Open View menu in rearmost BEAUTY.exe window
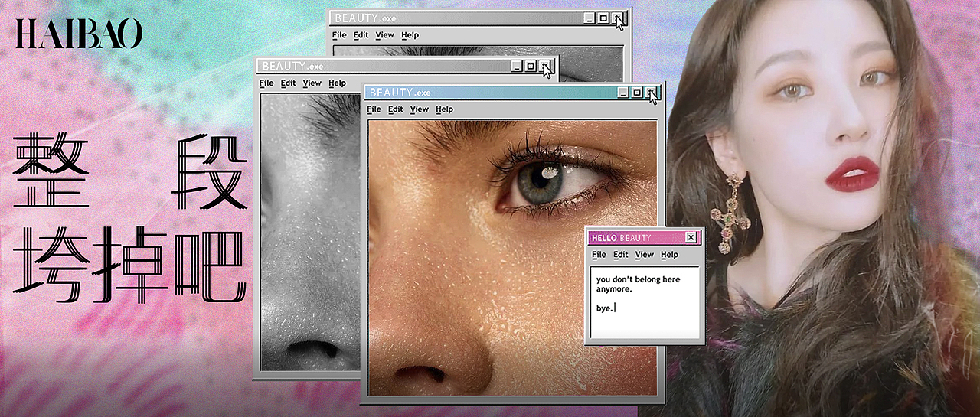980x417 pixels. (385, 34)
